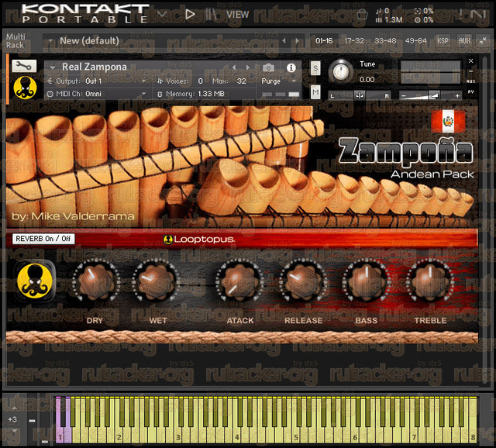Click the large yellow octopus badge
The width and height of the screenshot is (496, 448).
tap(35, 281)
